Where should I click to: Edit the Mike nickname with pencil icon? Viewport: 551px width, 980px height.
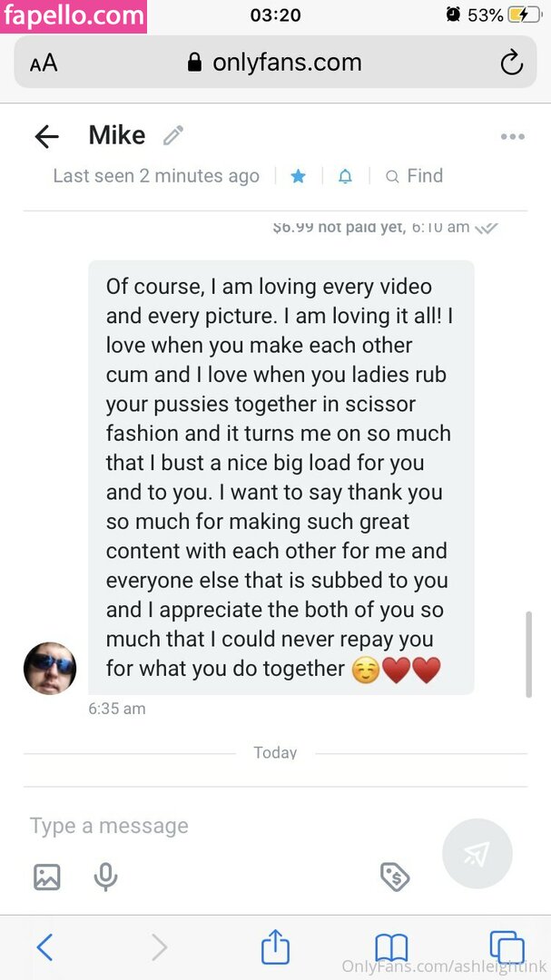tap(172, 135)
